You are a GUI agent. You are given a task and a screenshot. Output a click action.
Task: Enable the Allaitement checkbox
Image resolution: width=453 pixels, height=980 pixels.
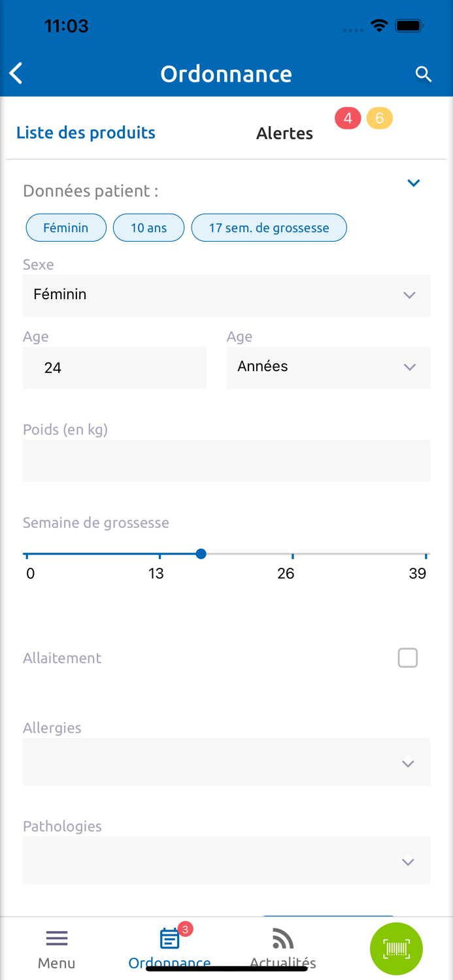tap(407, 658)
